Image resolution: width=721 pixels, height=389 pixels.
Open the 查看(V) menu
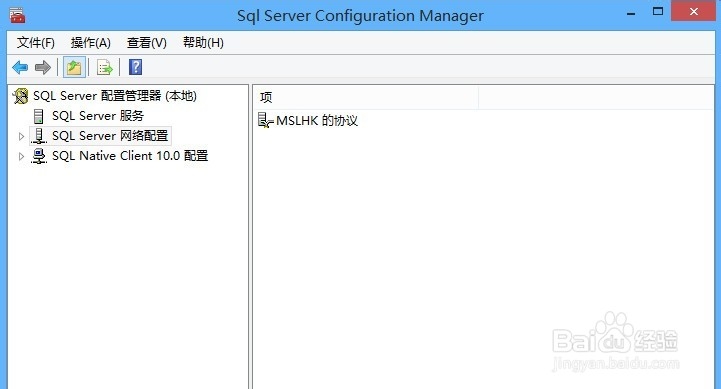pos(147,43)
